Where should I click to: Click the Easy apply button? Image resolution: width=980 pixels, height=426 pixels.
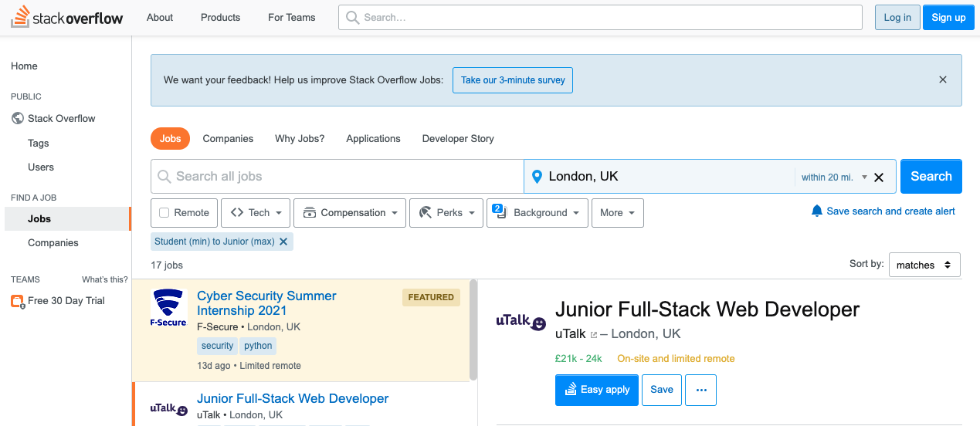(597, 390)
